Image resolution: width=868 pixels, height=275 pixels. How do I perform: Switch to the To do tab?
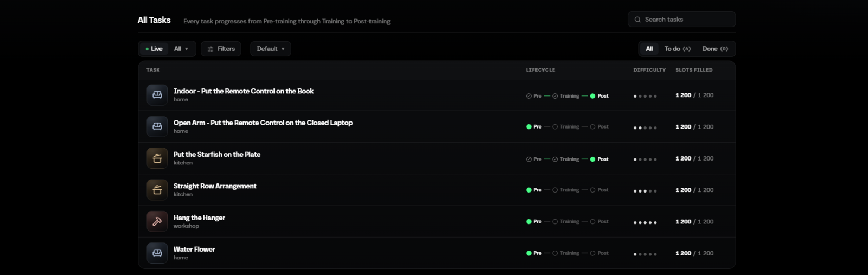click(677, 49)
